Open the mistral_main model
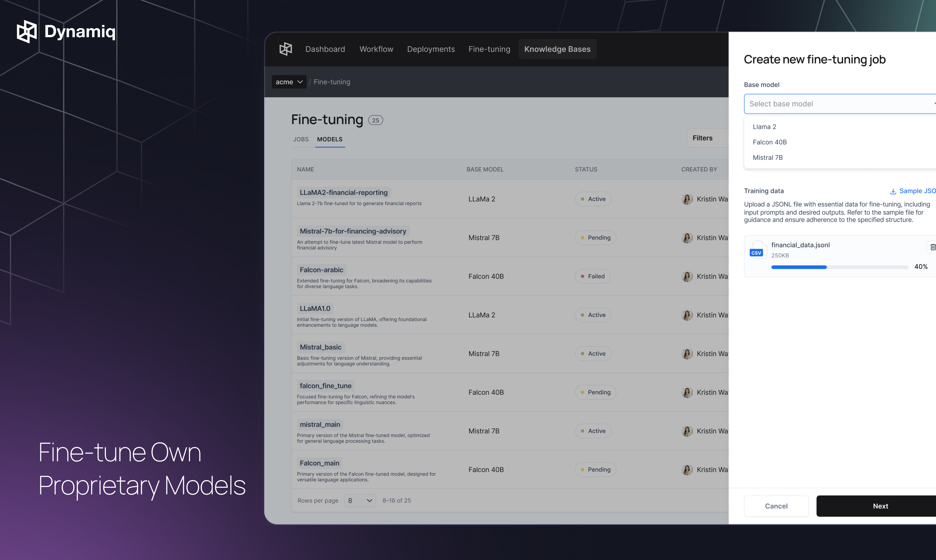936x560 pixels. coord(320,424)
